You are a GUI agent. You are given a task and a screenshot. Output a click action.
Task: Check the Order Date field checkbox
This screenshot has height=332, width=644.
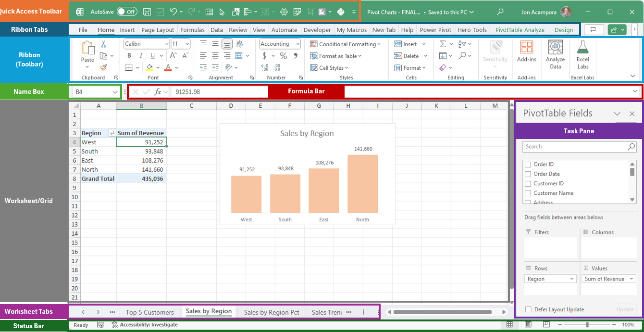(x=528, y=174)
